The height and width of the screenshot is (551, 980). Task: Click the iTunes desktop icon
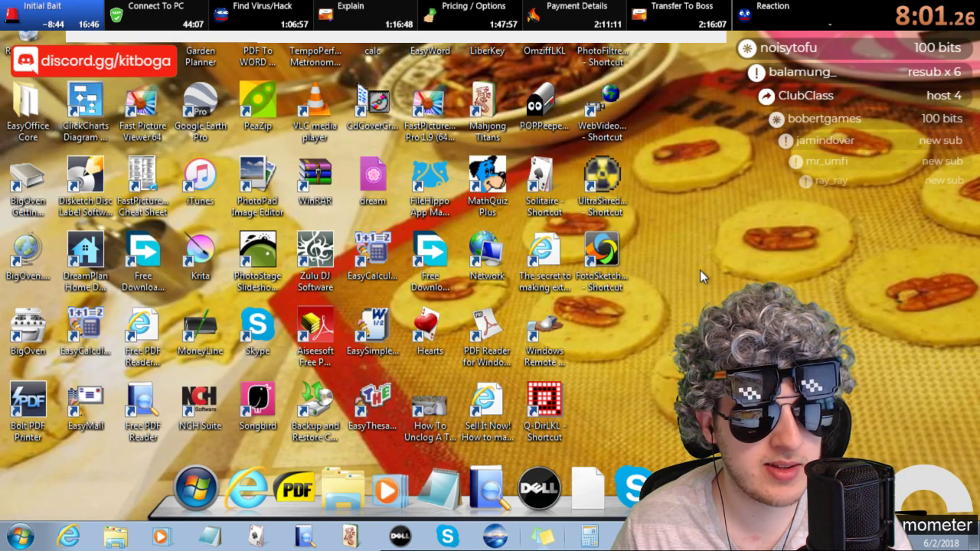(200, 175)
